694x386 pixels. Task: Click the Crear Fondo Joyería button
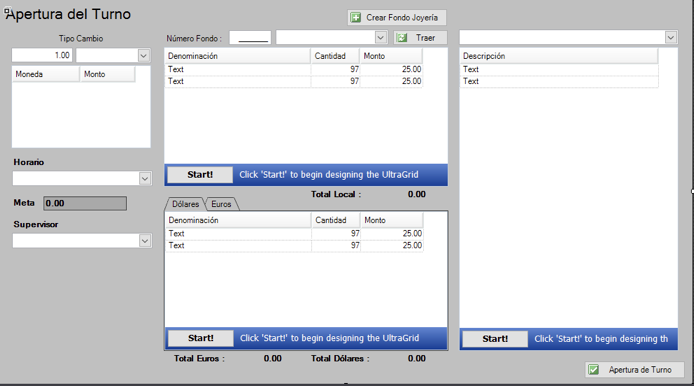coord(397,18)
